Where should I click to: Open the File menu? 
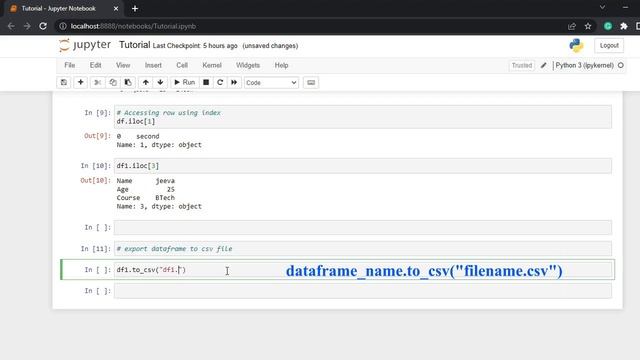coord(69,65)
